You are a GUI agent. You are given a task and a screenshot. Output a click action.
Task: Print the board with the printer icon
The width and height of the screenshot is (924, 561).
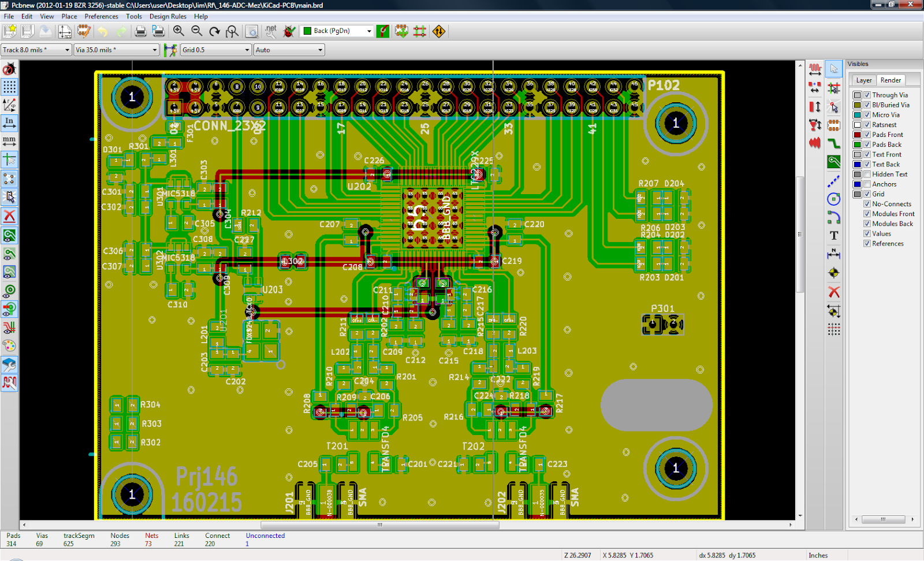[140, 31]
